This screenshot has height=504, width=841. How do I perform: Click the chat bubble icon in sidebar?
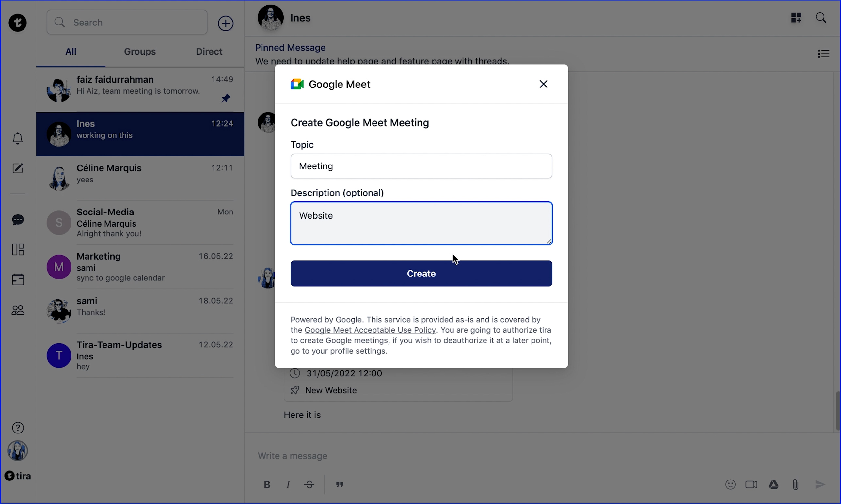point(18,220)
